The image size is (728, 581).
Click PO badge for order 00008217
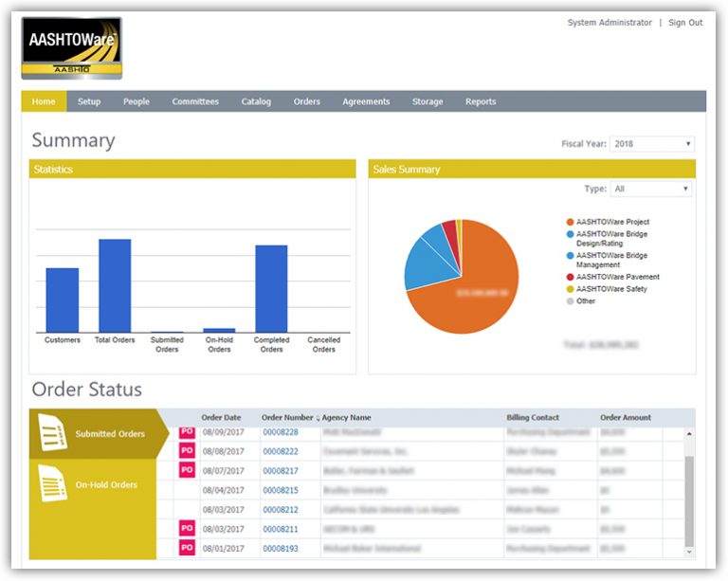(x=187, y=470)
